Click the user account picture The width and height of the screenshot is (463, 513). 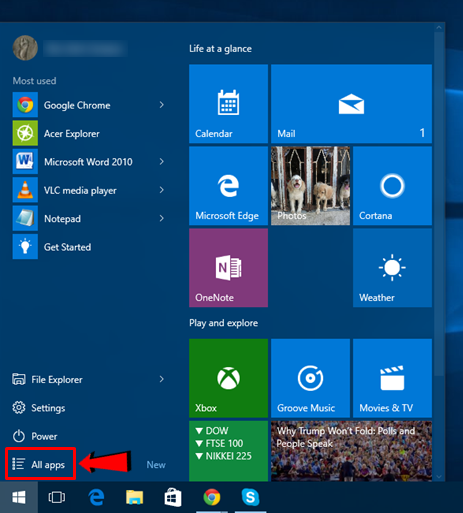pyautogui.click(x=25, y=48)
